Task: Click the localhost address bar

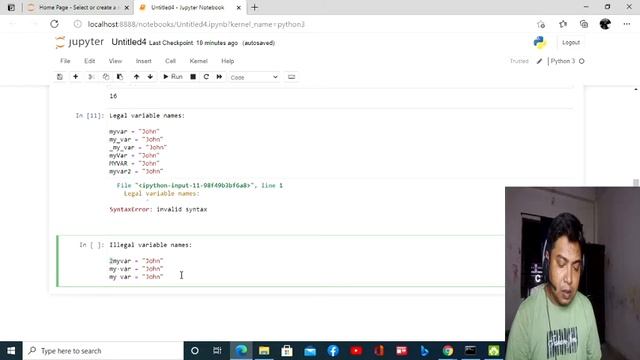Action: [196, 24]
